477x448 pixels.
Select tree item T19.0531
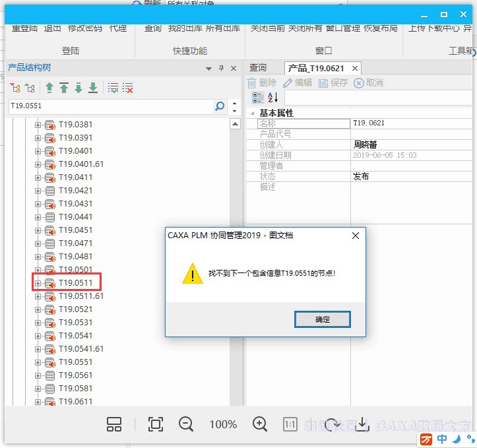(75, 323)
